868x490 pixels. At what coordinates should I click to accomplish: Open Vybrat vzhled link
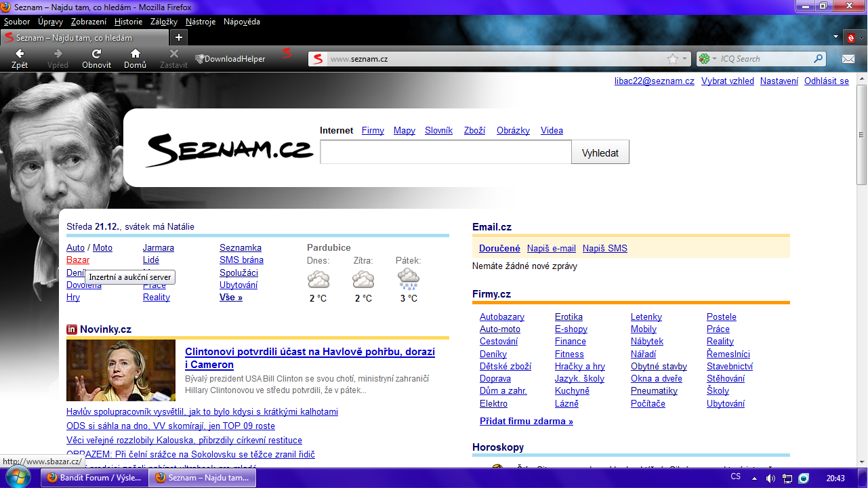[x=728, y=81]
